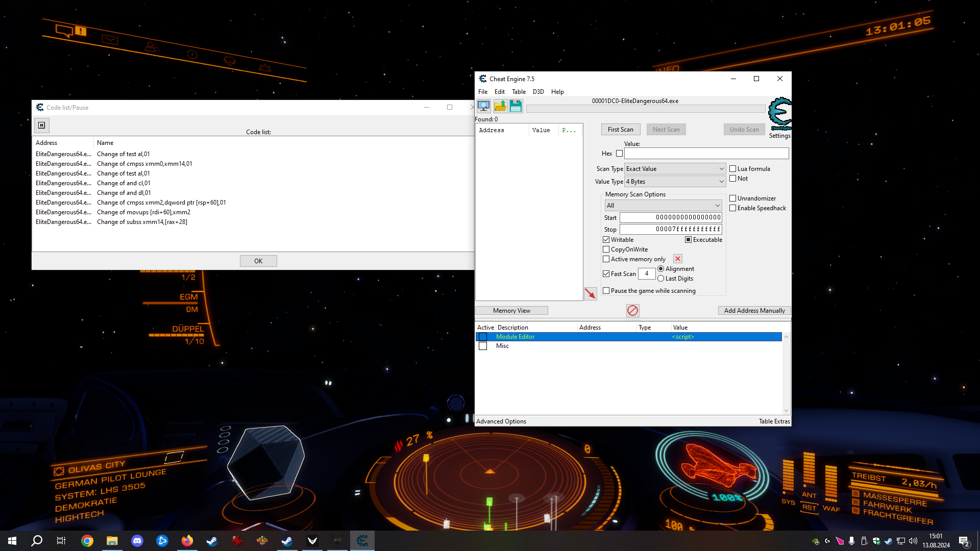
Task: Open the Value Type dropdown
Action: coord(675,182)
